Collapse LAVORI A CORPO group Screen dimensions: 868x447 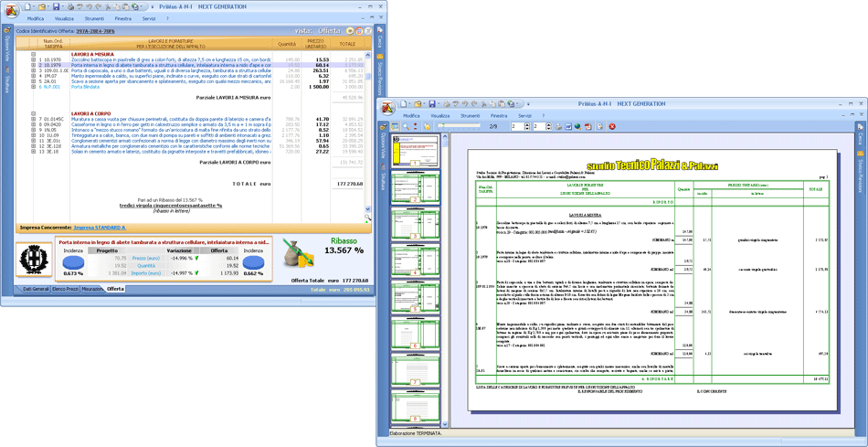click(33, 113)
